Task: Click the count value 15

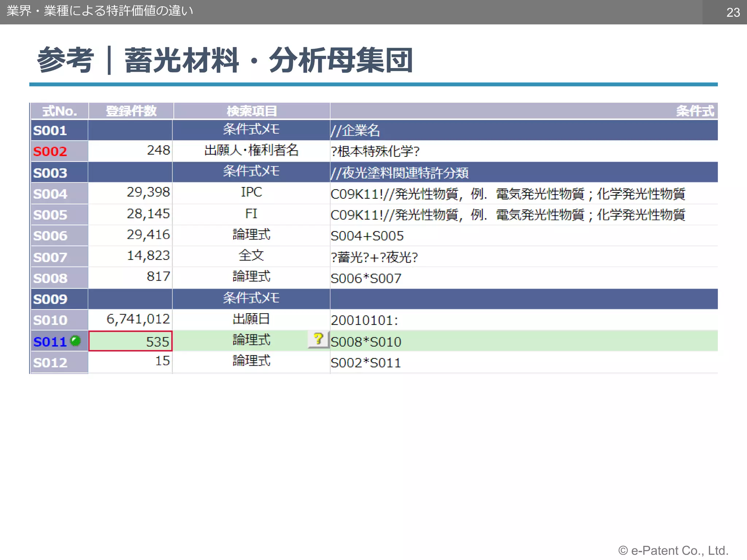Action: (163, 361)
